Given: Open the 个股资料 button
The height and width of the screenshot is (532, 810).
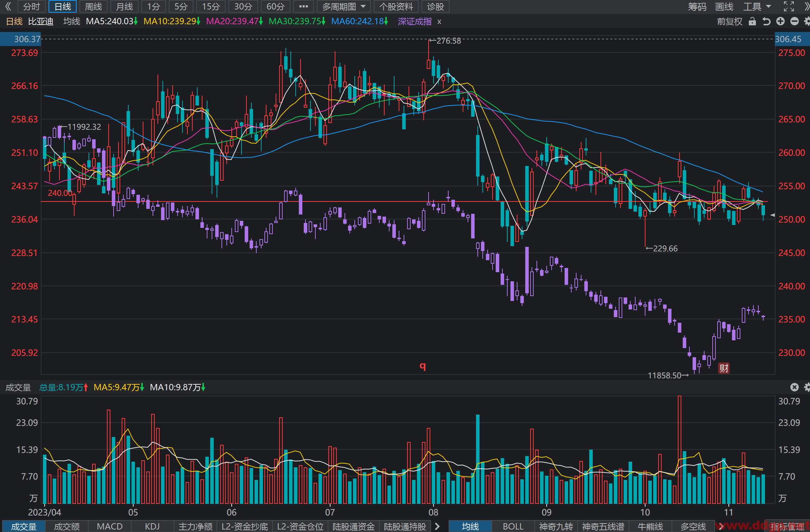Looking at the screenshot, I should [x=396, y=6].
